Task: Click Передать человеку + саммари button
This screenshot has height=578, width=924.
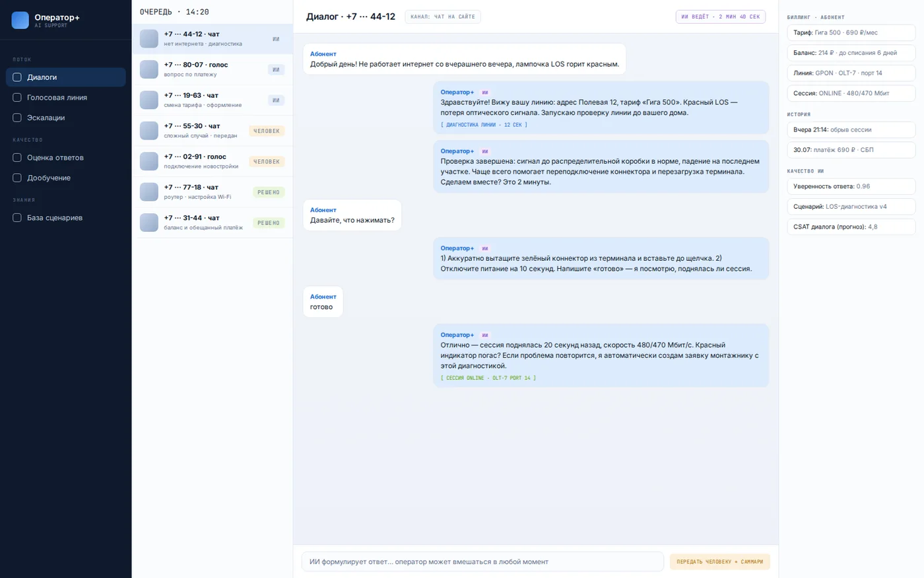Action: coord(719,561)
